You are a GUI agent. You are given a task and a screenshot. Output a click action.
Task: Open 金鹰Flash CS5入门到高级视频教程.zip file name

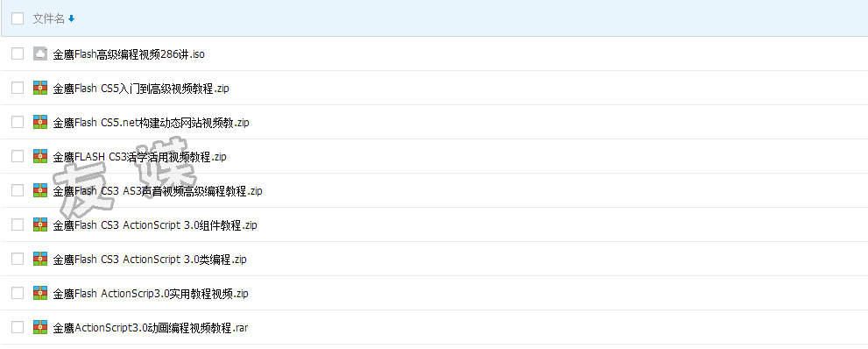pyautogui.click(x=141, y=89)
